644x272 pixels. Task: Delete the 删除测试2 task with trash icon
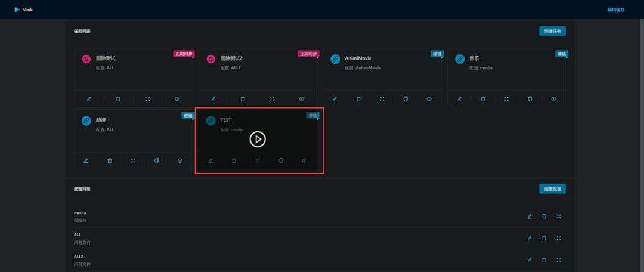click(x=243, y=99)
